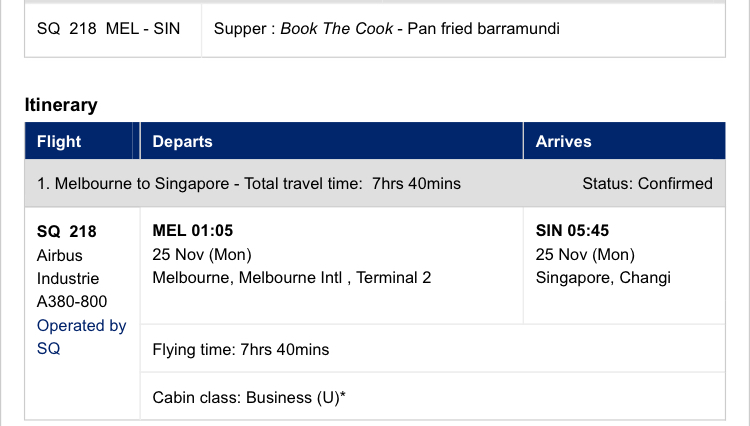Click the 'Pan fried barramundi' meal choice
Image resolution: width=750 pixels, height=426 pixels.
[x=483, y=29]
